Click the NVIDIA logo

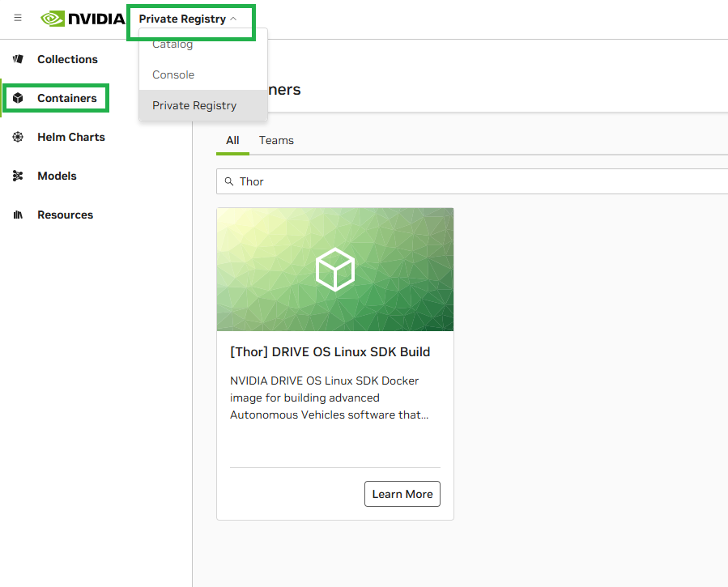point(83,19)
